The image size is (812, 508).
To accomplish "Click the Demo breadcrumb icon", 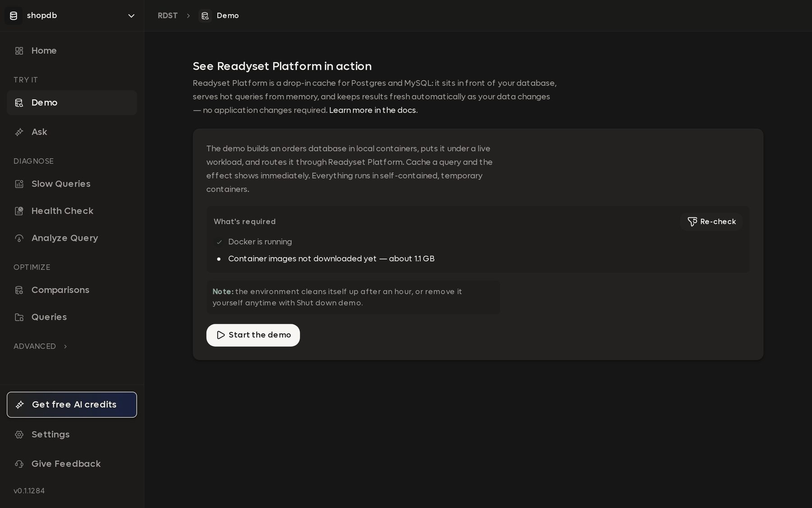I will pyautogui.click(x=205, y=16).
